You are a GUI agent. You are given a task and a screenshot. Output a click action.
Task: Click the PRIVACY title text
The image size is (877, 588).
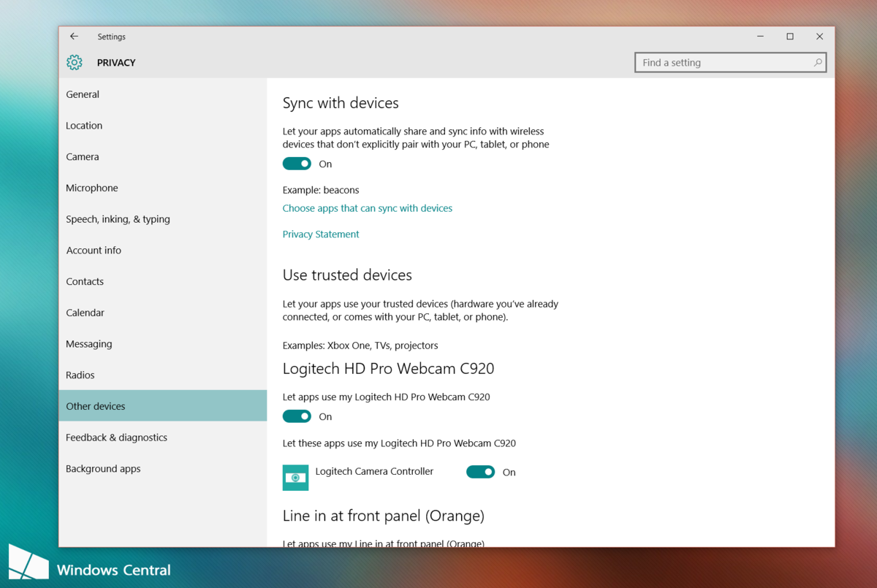pyautogui.click(x=116, y=63)
